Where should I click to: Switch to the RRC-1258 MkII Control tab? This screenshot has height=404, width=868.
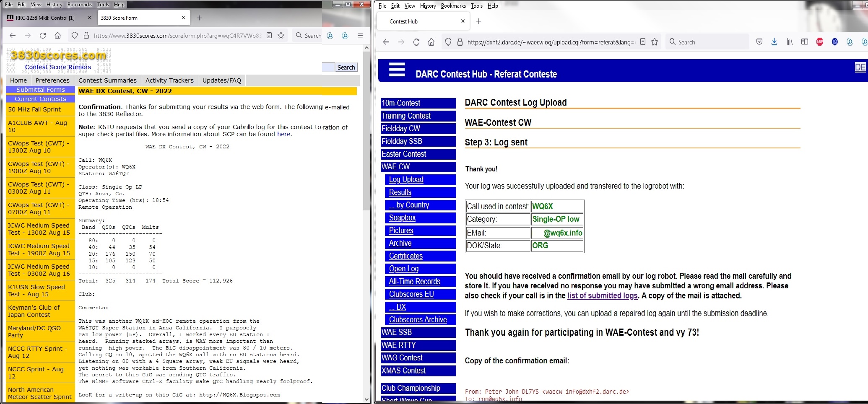[x=45, y=18]
